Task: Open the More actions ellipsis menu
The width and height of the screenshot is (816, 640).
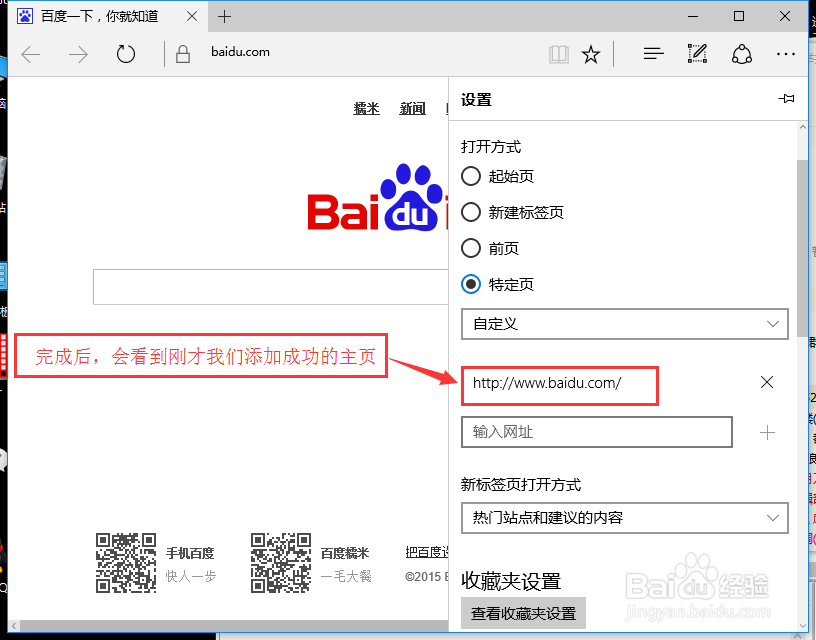Action: (x=785, y=54)
